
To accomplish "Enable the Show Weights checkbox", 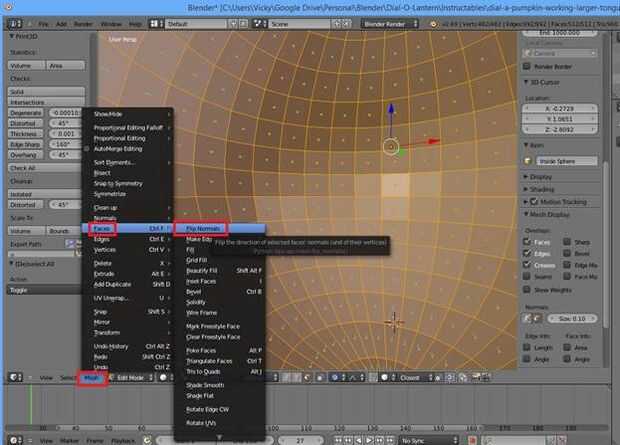I will (529, 289).
